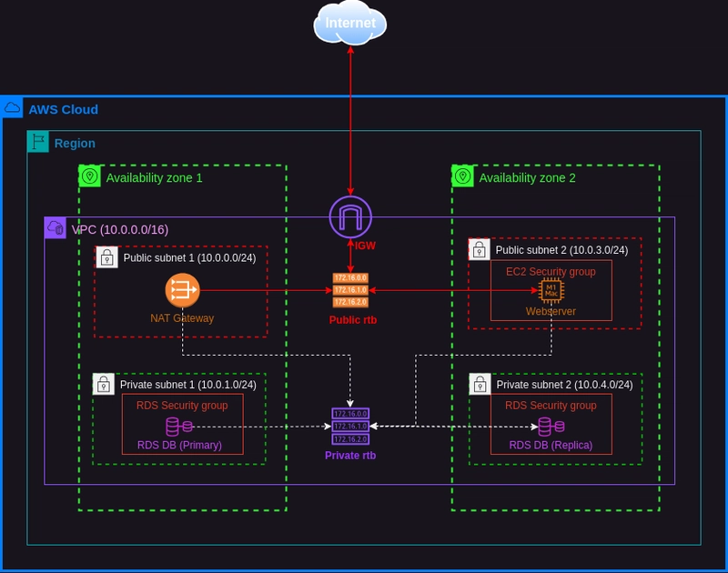Select the Private subnet 1 (10.0.1.0/24) label
Screen dimensions: 728x573
pyautogui.click(x=188, y=385)
